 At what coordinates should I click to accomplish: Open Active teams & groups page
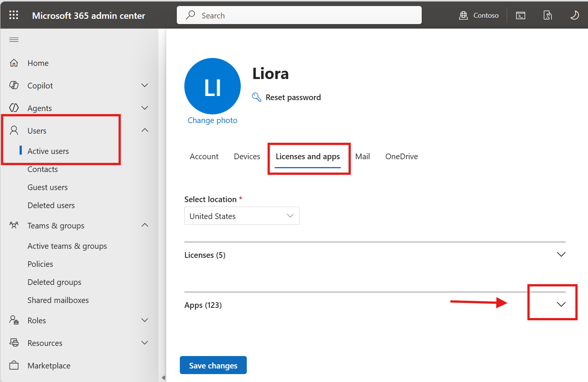pyautogui.click(x=67, y=246)
